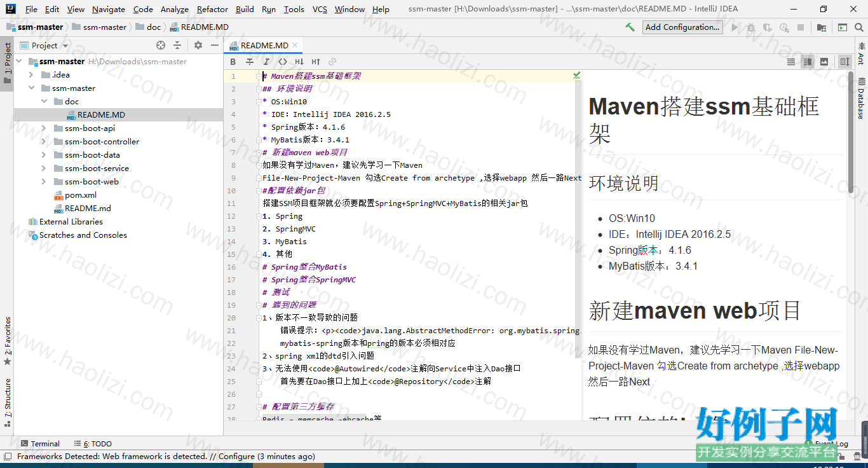
Task: Expand the .idea folder
Action: coord(32,75)
